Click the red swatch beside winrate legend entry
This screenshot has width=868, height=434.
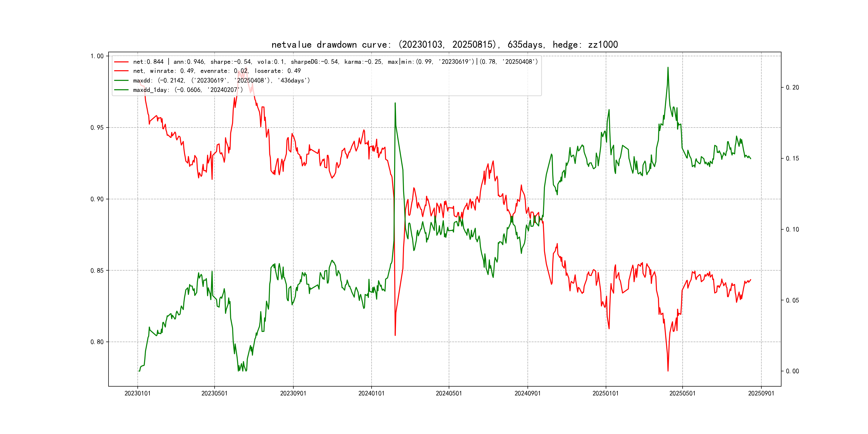121,71
